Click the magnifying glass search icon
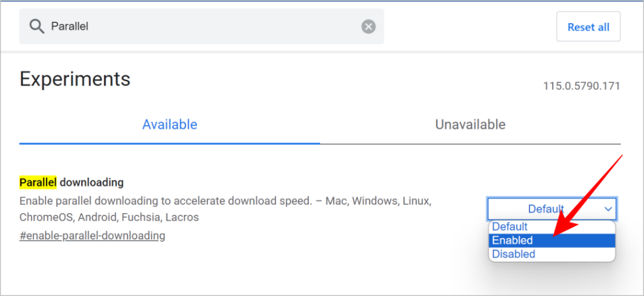The width and height of the screenshot is (644, 296). tap(36, 26)
